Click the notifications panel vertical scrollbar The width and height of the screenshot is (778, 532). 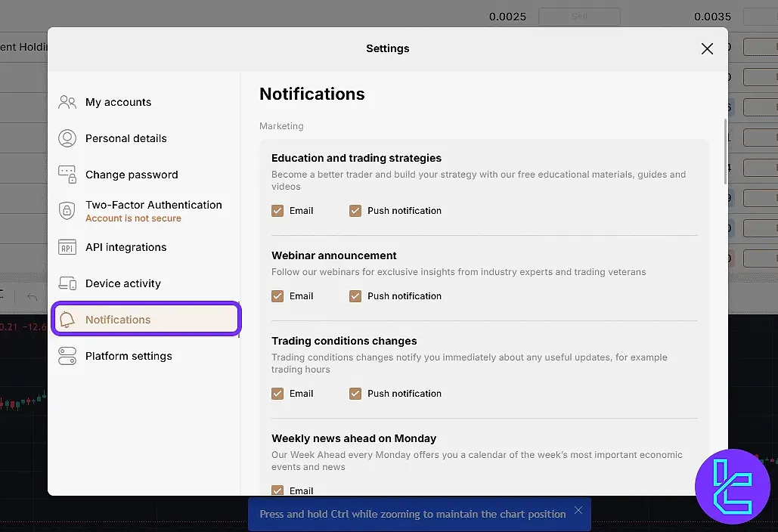726,151
